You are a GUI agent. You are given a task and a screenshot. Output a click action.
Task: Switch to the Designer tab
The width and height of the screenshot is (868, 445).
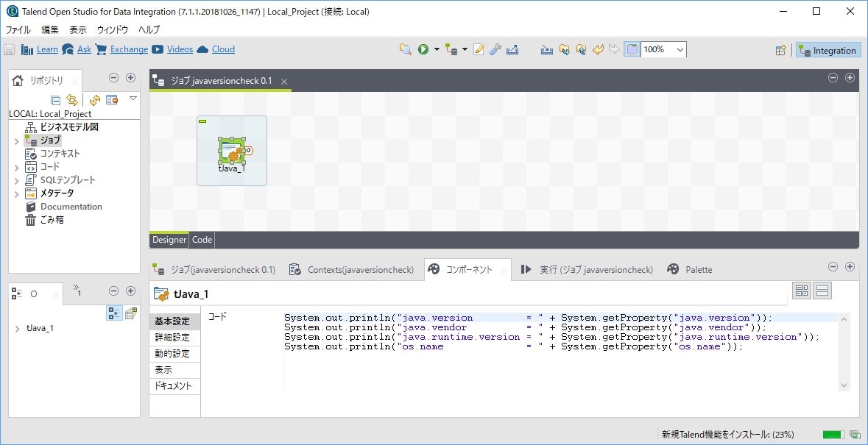point(169,240)
